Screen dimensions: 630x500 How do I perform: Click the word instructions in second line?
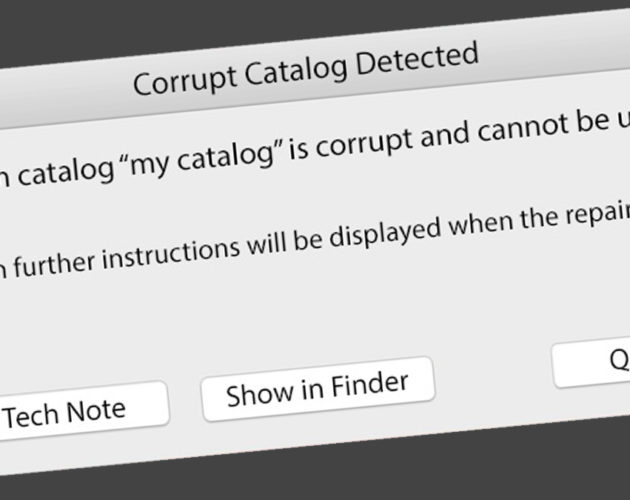point(170,252)
